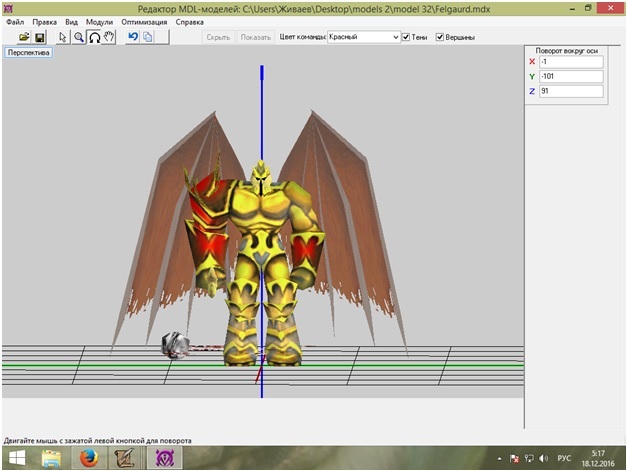The width and height of the screenshot is (627, 471).
Task: Select the magnifier zoom tool
Action: point(78,37)
